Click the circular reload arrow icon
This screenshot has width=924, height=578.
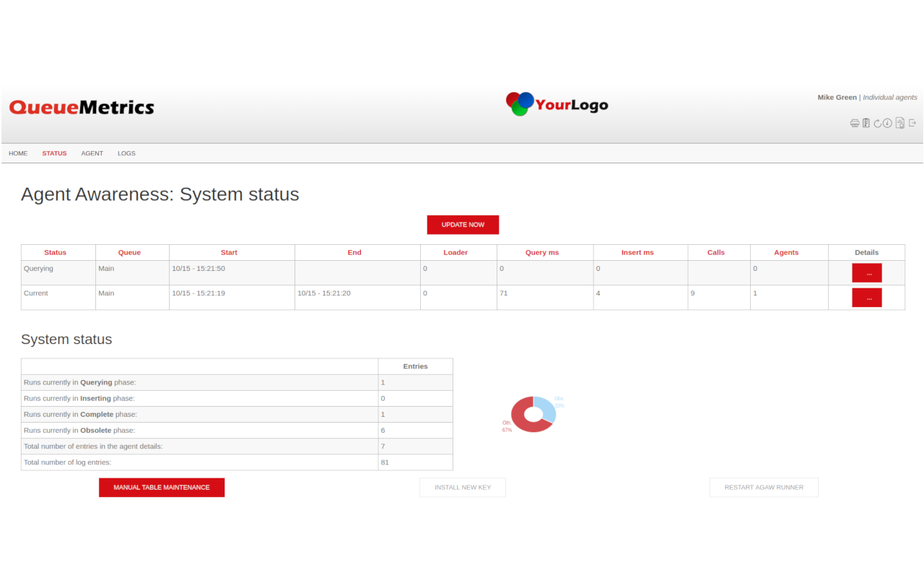[x=877, y=124]
